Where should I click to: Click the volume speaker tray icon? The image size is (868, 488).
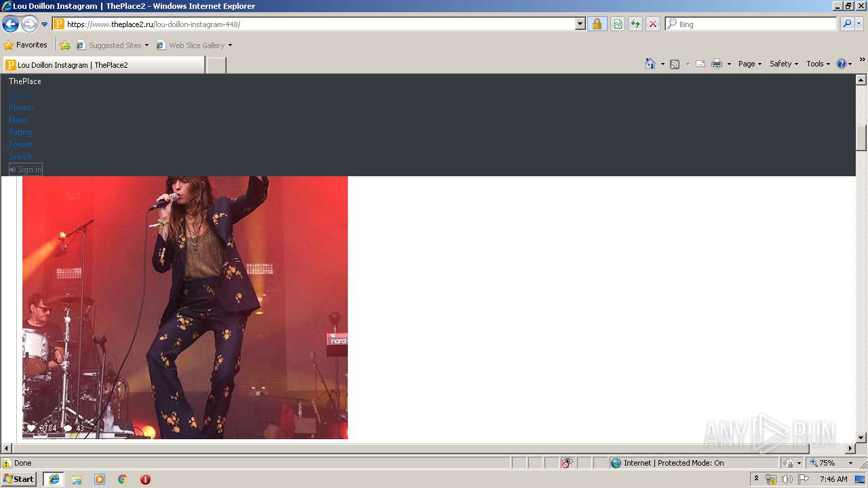[x=787, y=479]
